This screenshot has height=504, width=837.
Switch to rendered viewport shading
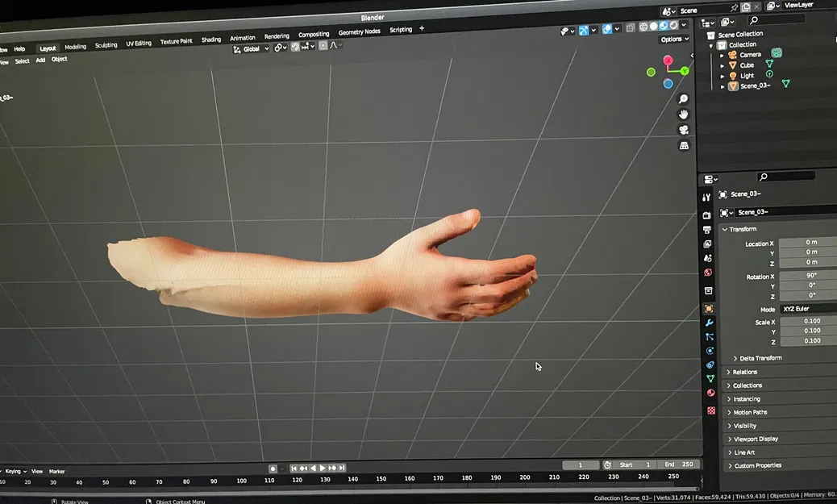(x=673, y=25)
